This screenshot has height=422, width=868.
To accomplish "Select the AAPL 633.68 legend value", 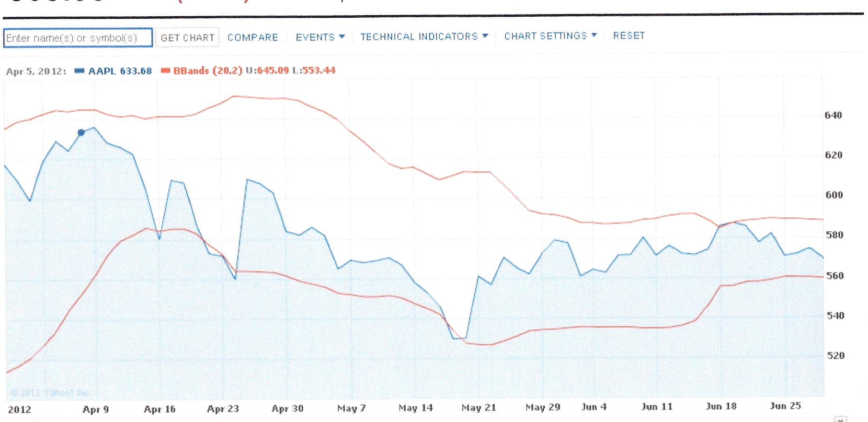I will point(120,71).
